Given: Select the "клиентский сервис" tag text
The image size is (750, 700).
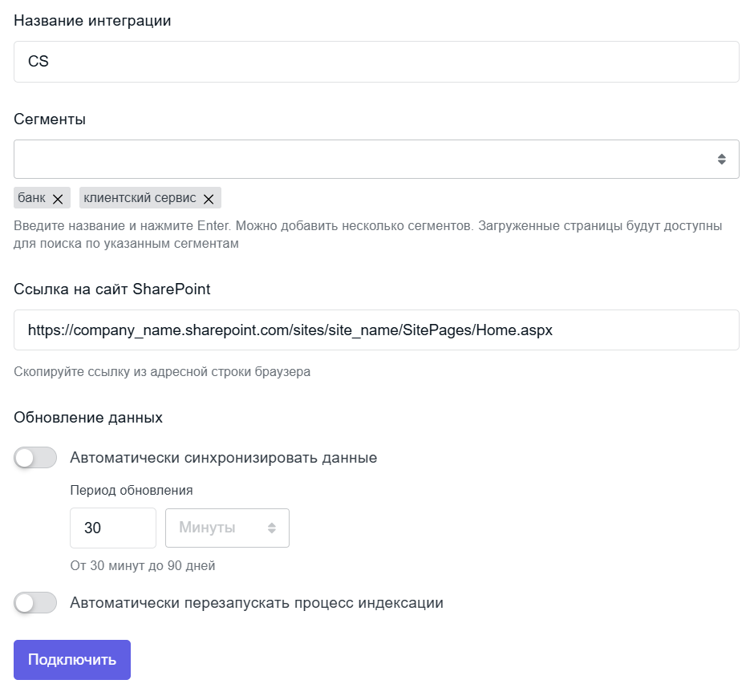Looking at the screenshot, I should click(140, 198).
